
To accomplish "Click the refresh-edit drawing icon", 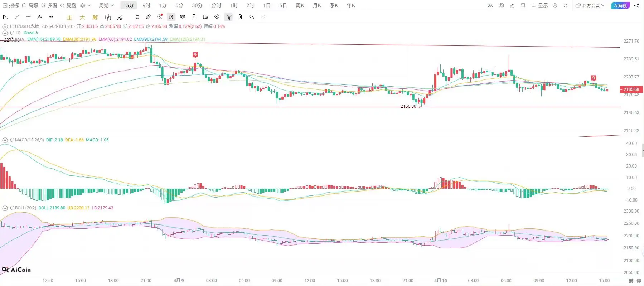I will (108, 17).
